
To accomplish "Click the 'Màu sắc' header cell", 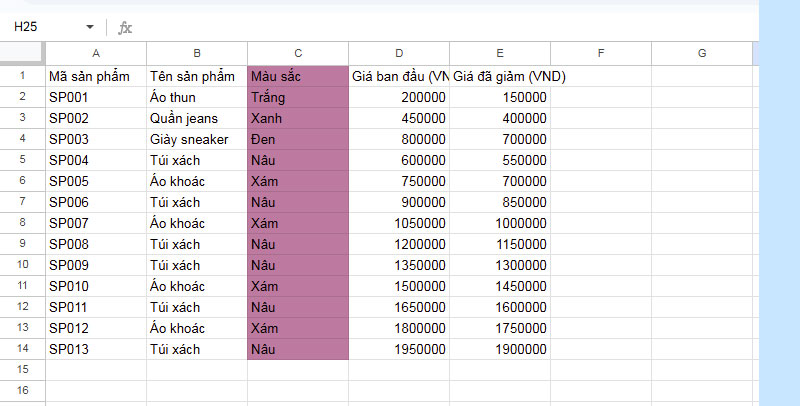I will [x=298, y=76].
